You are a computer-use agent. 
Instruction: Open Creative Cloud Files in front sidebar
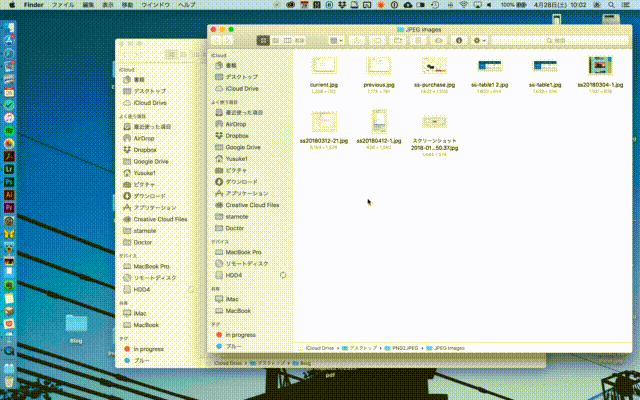coord(252,204)
